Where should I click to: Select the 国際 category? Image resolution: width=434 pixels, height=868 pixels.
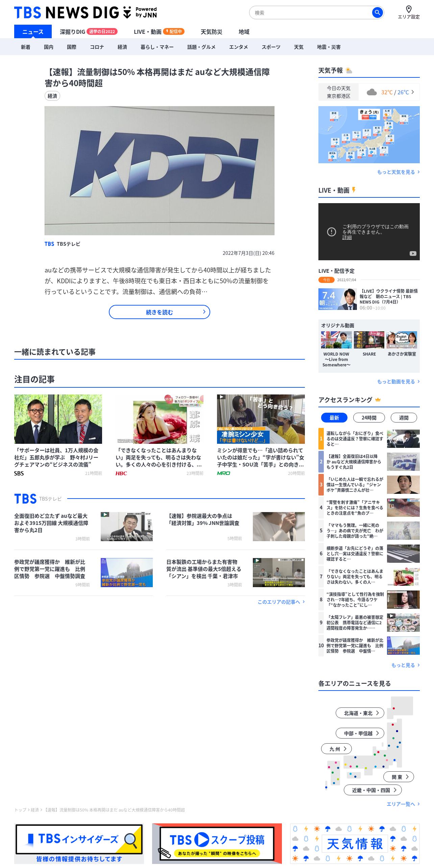[x=71, y=47]
